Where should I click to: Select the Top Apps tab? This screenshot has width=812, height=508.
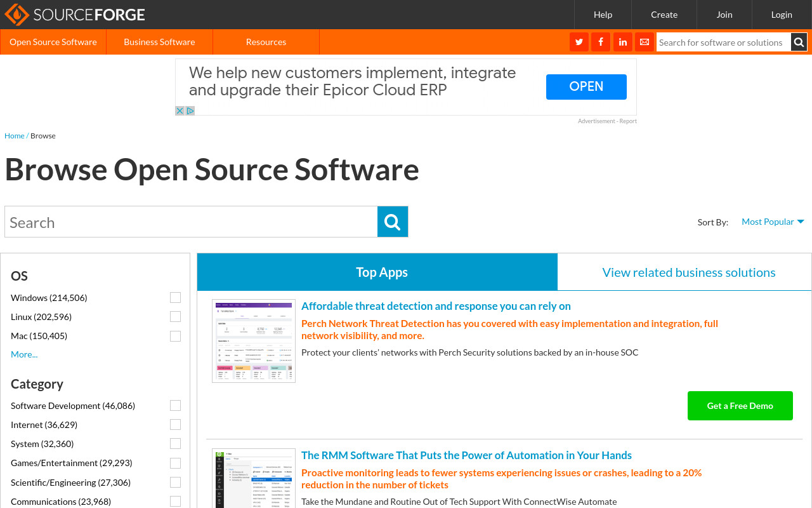click(377, 272)
